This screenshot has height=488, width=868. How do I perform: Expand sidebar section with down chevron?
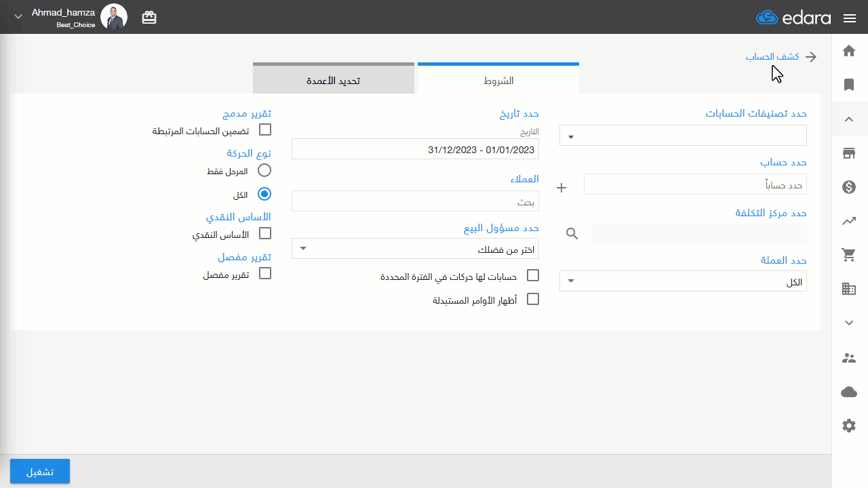point(849,323)
